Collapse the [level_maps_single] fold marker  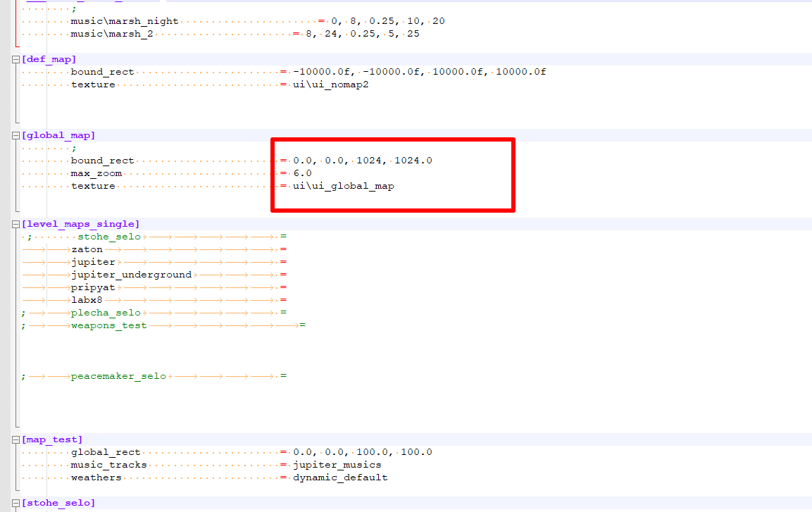[x=15, y=224]
